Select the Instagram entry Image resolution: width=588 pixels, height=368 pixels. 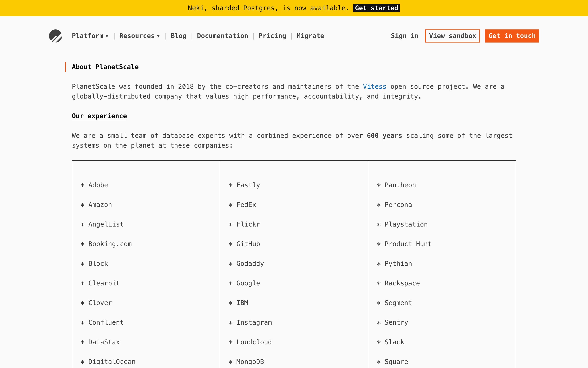(x=254, y=322)
